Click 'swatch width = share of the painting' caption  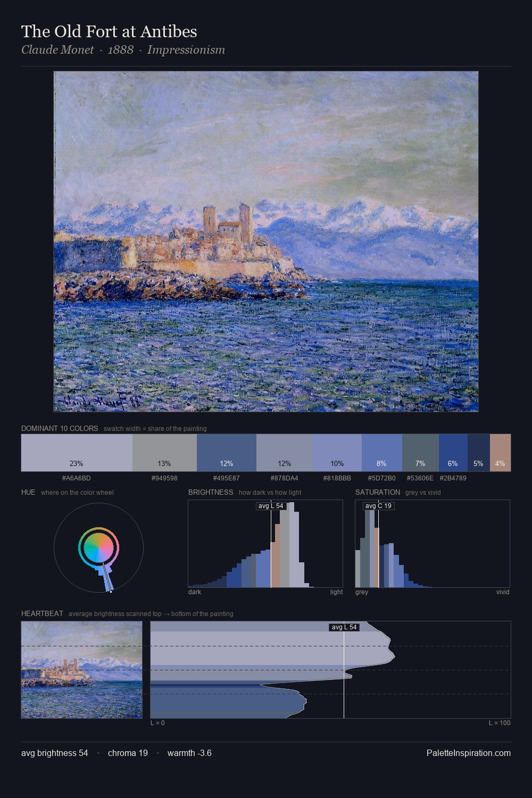[x=155, y=429]
